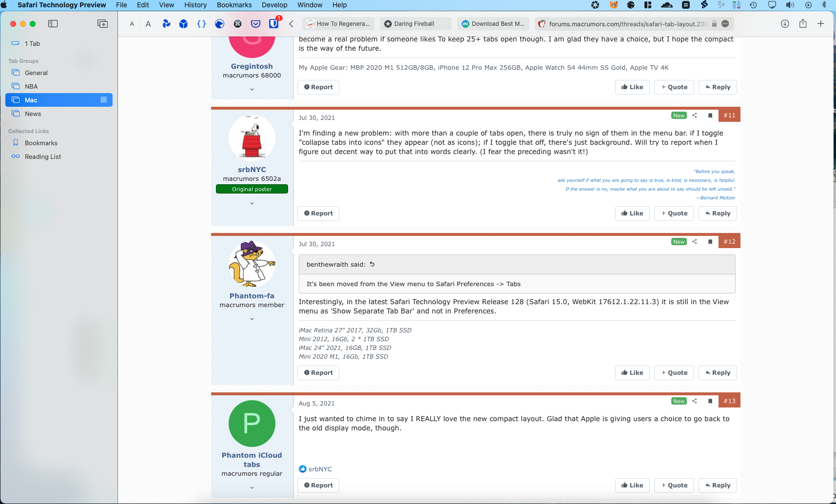Image resolution: width=836 pixels, height=504 pixels.
Task: Open the Edit menu
Action: 143,5
